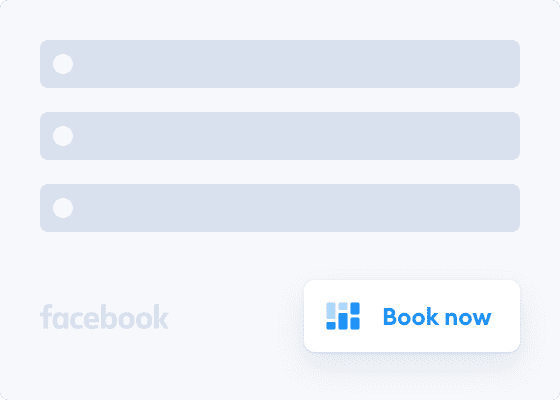The image size is (560, 400).
Task: Select the radio circle in the middle bar
Action: coord(63,136)
